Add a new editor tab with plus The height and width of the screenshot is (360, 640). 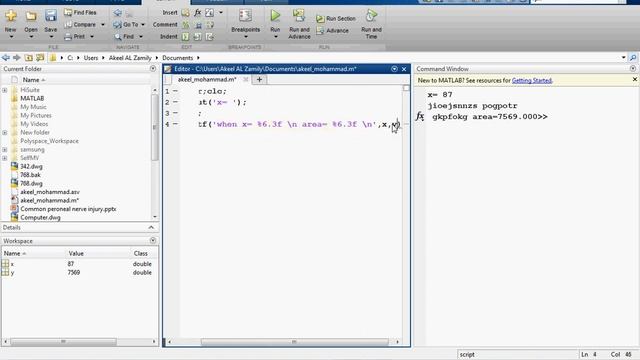pyautogui.click(x=259, y=80)
